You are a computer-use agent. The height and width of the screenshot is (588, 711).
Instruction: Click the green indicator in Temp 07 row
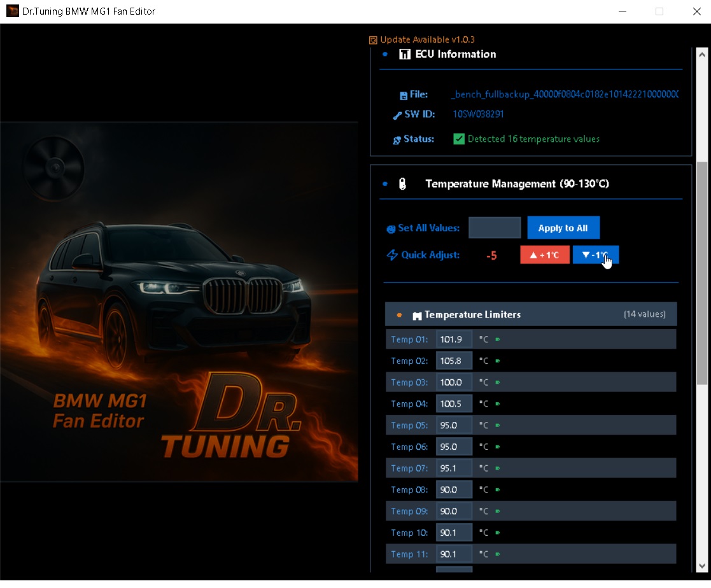pos(497,468)
